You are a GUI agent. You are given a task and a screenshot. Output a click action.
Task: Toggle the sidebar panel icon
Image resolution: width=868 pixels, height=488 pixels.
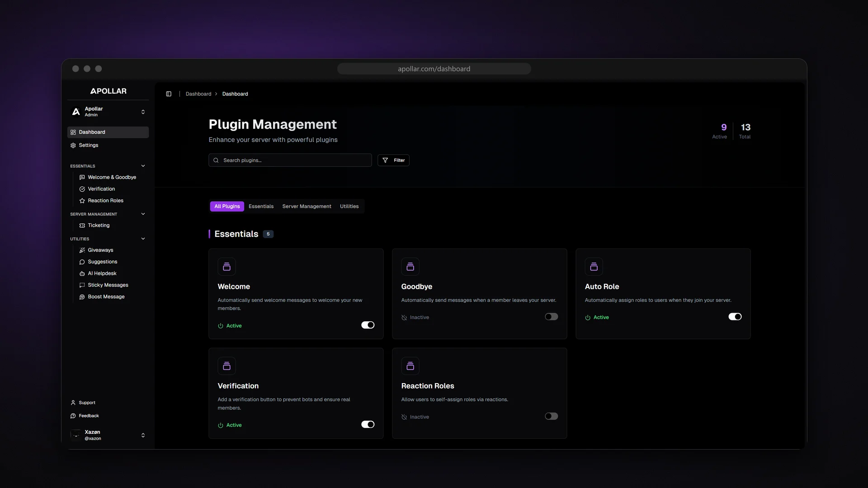coord(169,94)
